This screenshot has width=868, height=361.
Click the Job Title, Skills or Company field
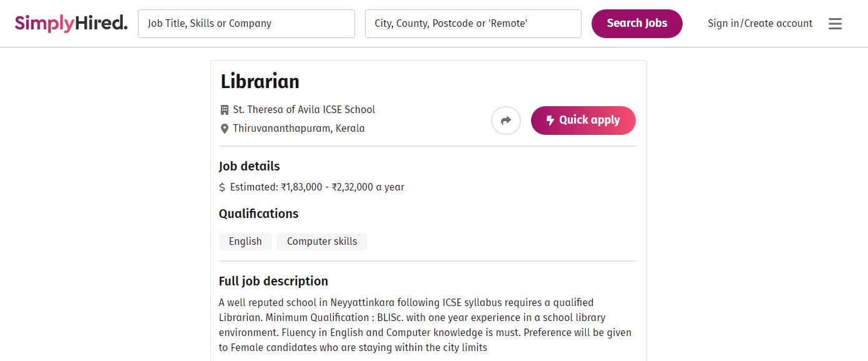tap(246, 24)
